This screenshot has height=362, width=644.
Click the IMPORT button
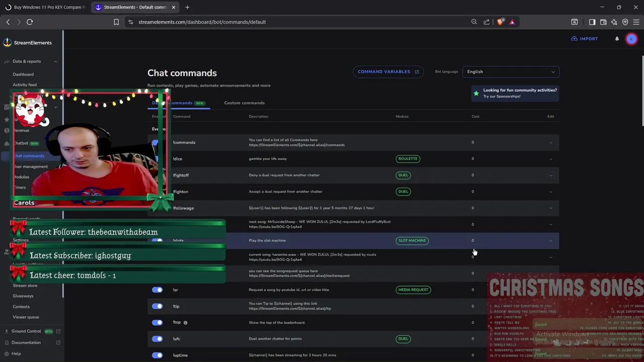tap(585, 39)
